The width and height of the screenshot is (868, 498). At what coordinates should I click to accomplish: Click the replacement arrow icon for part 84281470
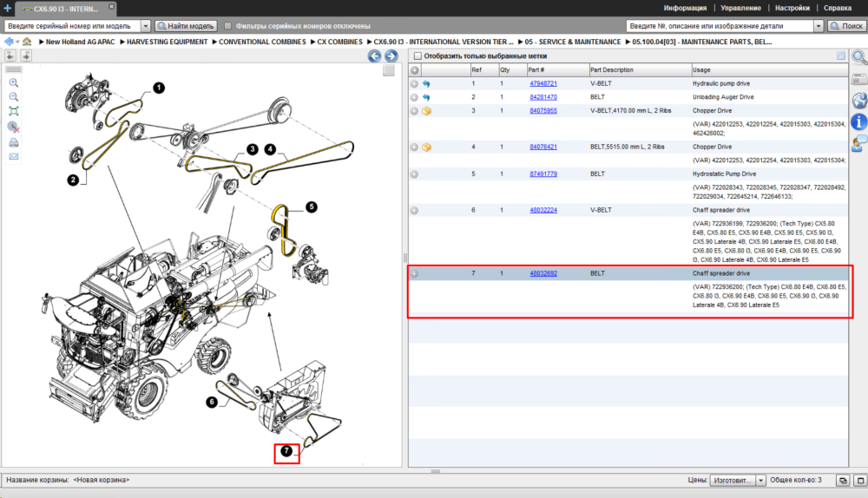coord(426,97)
